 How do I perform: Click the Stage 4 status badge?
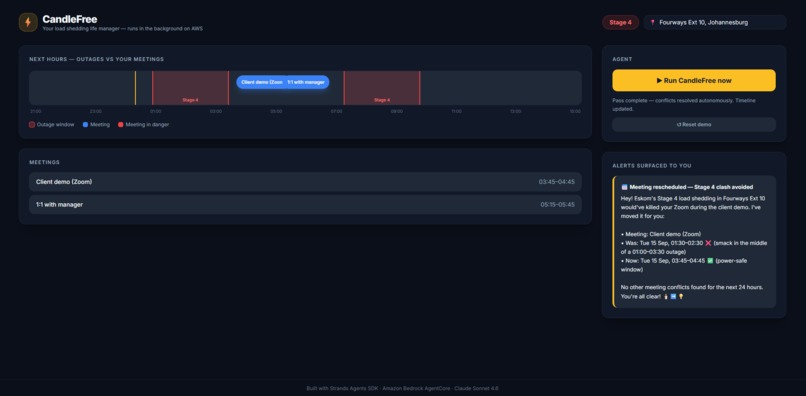point(620,23)
